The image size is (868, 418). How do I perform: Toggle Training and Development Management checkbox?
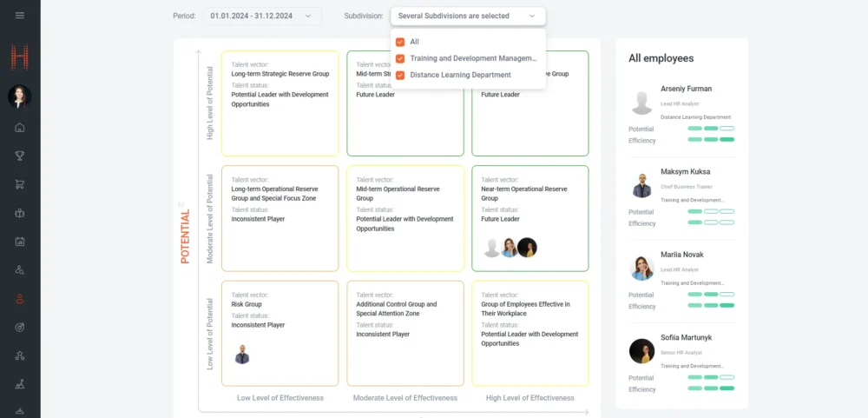(x=400, y=58)
